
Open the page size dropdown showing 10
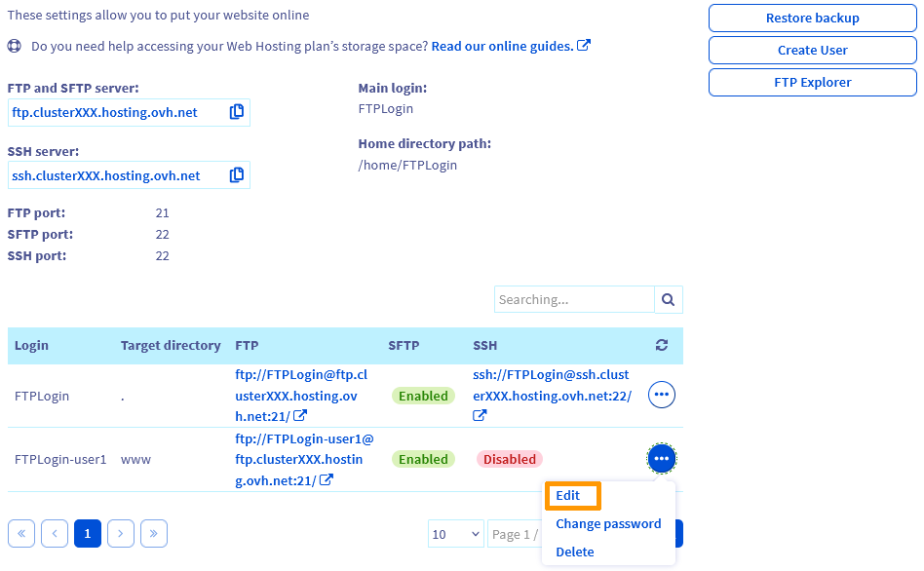455,533
